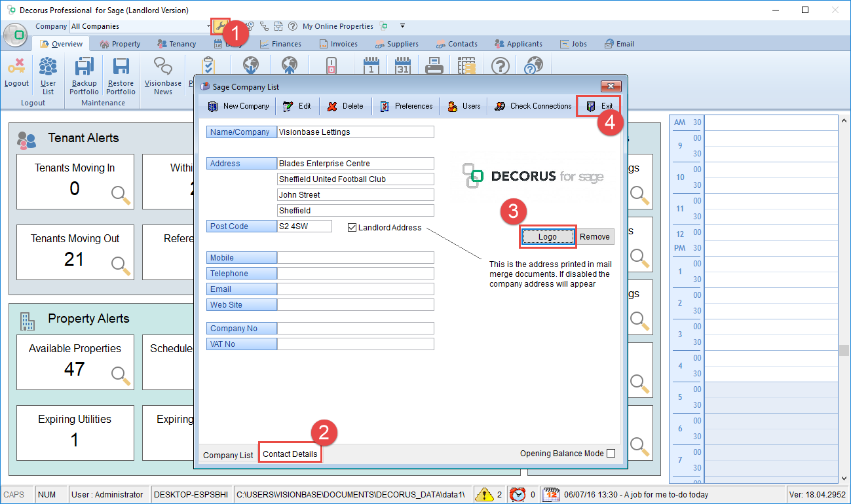Open the quick access toolbar customize arrow
This screenshot has height=504, width=851.
point(402,26)
